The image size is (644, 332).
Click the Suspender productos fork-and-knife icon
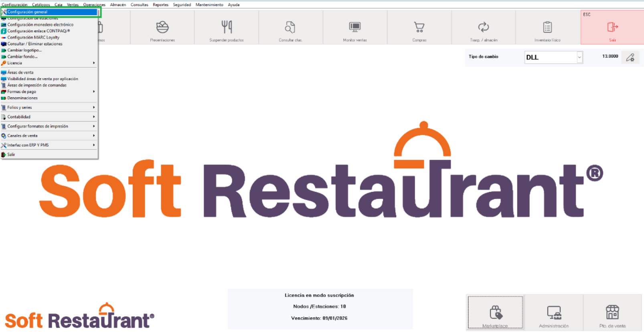click(x=227, y=27)
